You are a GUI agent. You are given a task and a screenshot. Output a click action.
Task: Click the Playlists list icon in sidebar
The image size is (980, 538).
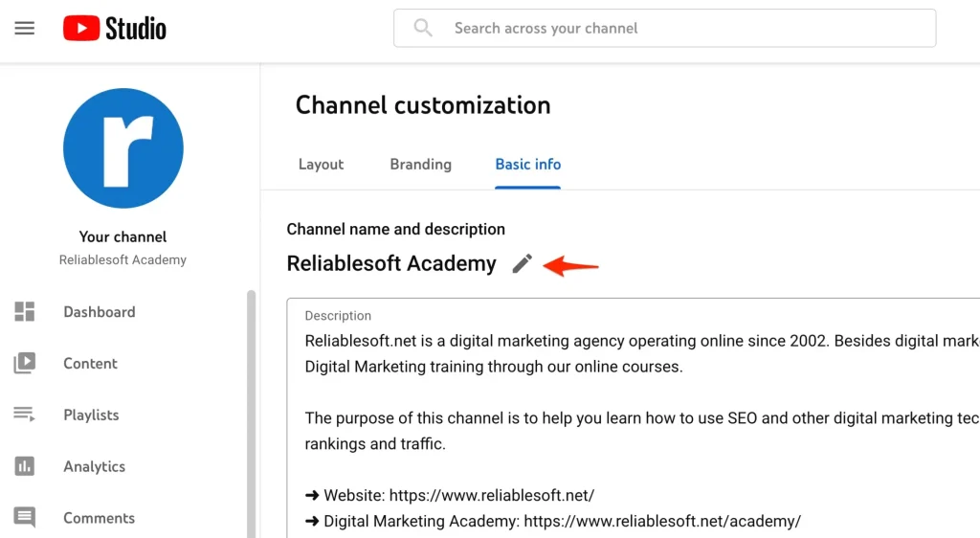(25, 415)
